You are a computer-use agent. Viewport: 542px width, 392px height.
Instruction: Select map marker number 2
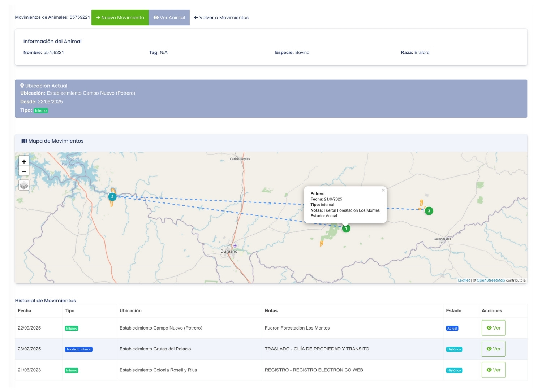112,197
